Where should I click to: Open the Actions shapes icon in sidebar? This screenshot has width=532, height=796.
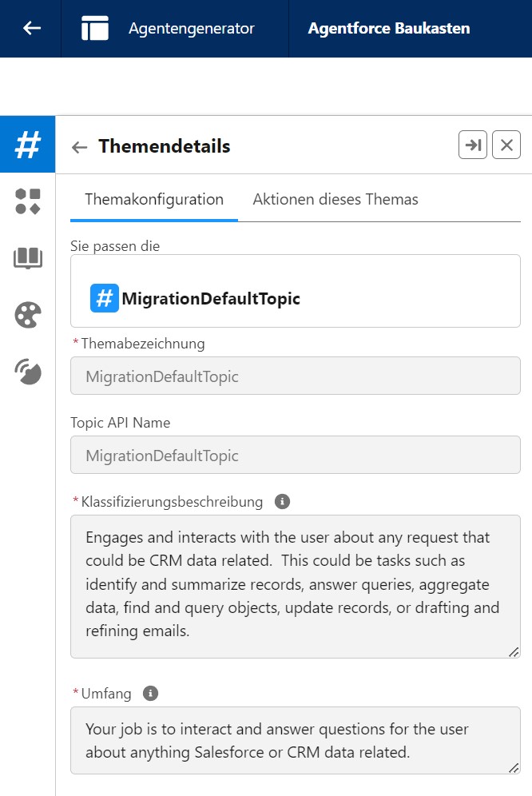click(28, 201)
